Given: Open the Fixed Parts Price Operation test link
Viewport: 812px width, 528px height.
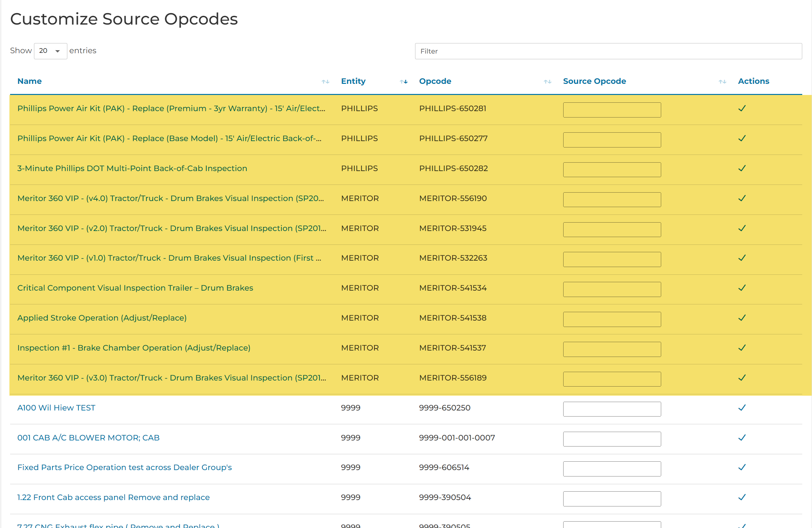Looking at the screenshot, I should (x=125, y=467).
